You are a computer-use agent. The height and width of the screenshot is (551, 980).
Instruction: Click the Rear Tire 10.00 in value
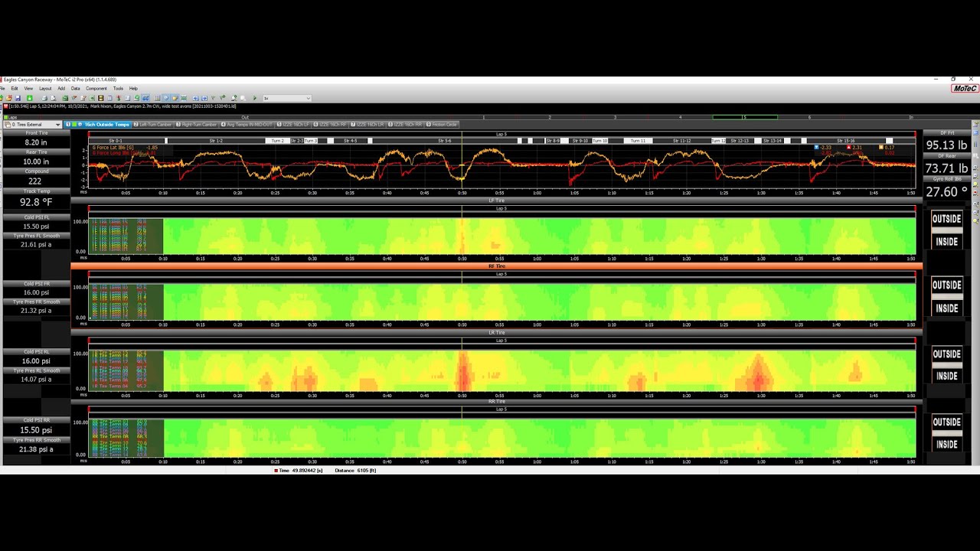(x=36, y=161)
